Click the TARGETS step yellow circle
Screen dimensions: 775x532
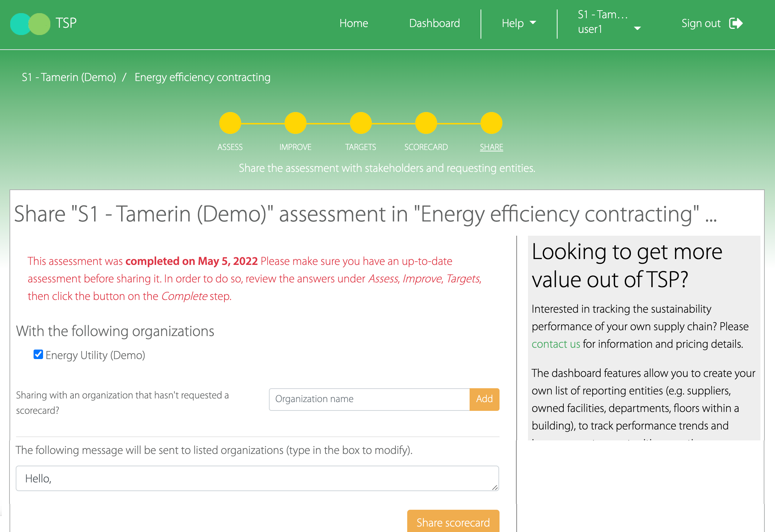[x=360, y=123]
